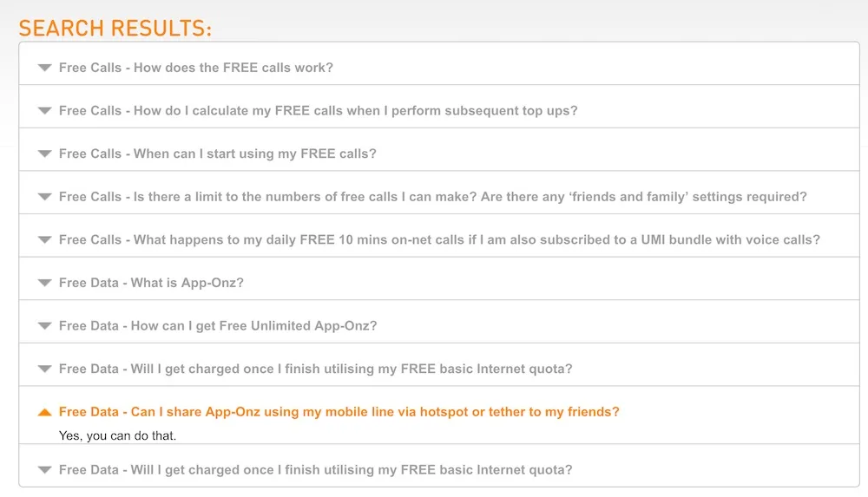Click arrow icon beside 'friends and family' settings question

pos(45,197)
